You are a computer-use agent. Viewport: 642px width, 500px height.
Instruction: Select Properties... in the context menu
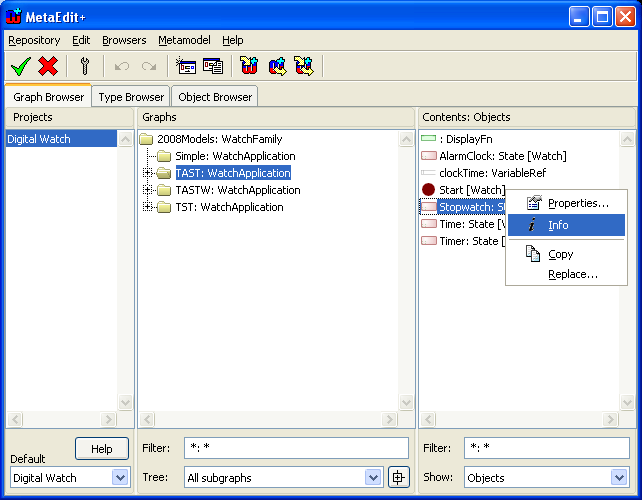tap(577, 203)
